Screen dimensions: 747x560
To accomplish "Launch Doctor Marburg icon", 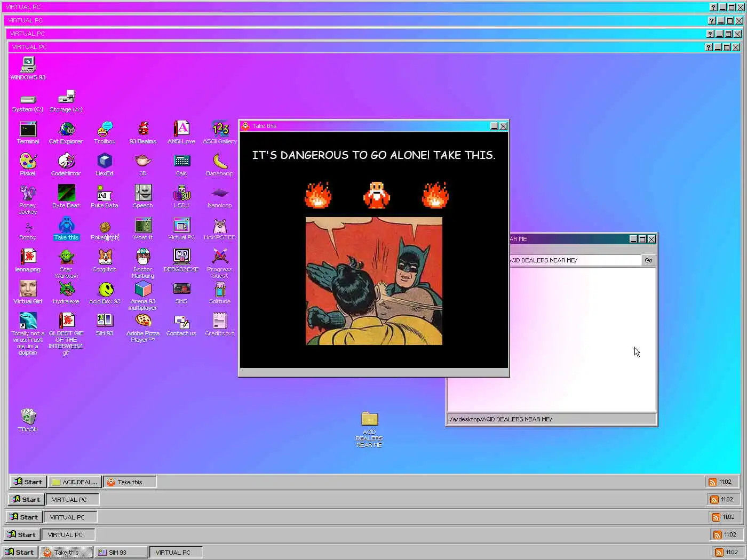I will pos(143,263).
